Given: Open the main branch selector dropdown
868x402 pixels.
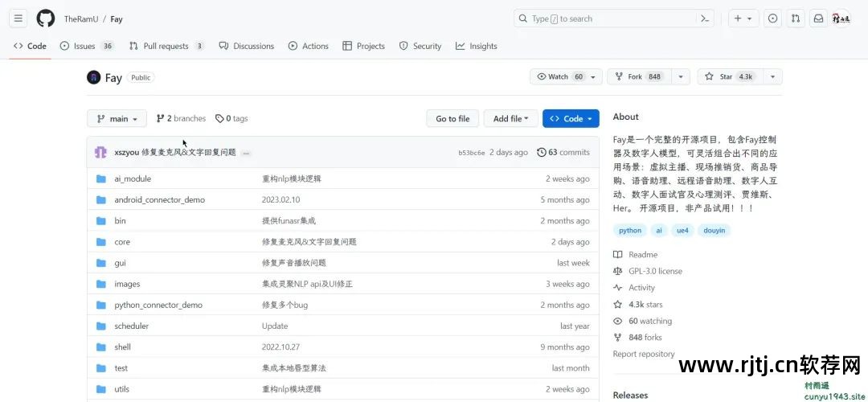Looking at the screenshot, I should (117, 118).
